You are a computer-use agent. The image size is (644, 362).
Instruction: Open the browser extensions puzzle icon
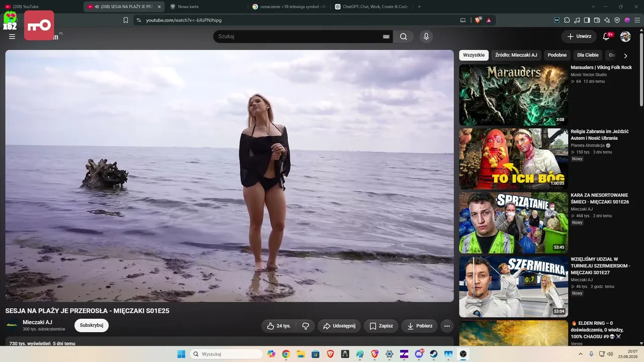coord(567,20)
